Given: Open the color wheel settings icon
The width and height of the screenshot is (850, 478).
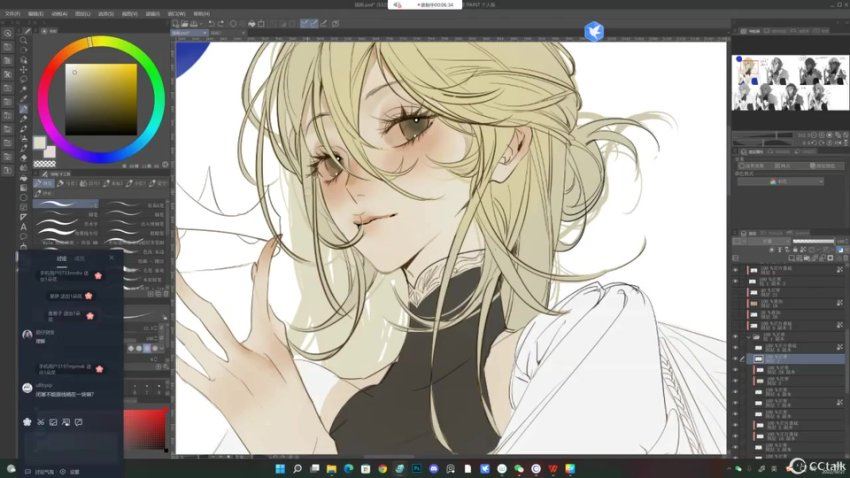Looking at the screenshot, I should click(x=165, y=165).
